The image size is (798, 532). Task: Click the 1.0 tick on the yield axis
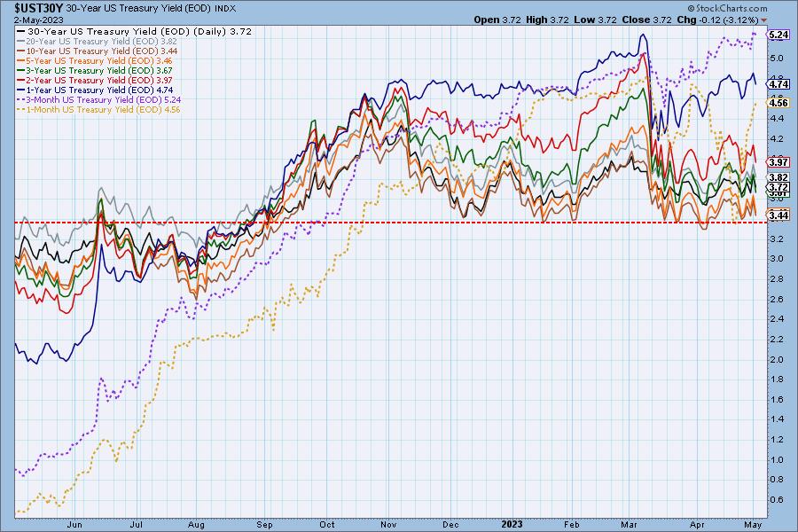(776, 459)
